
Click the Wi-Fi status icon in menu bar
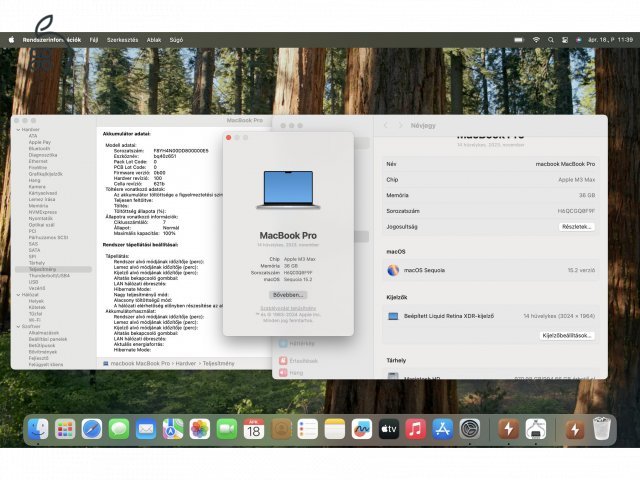[x=536, y=40]
